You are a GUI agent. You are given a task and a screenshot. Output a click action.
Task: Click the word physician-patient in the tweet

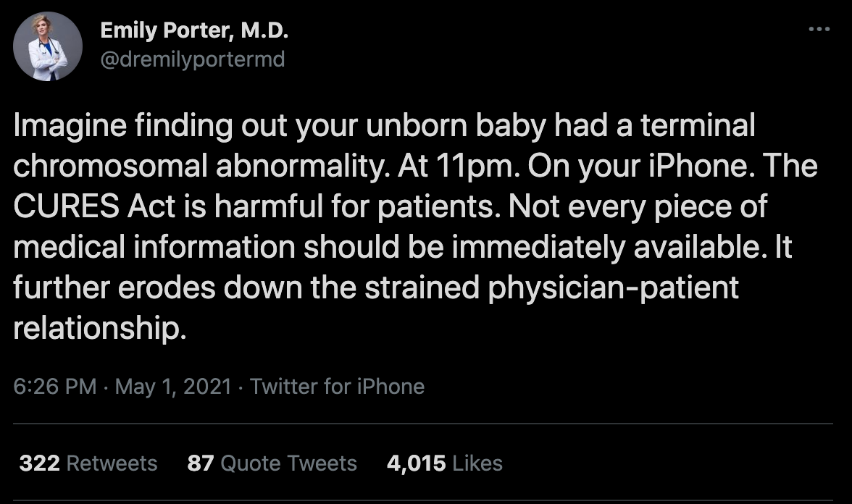point(613,288)
